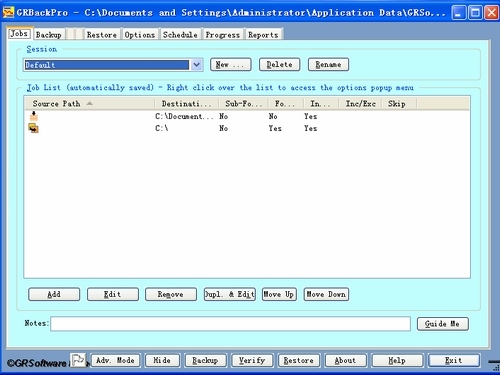The width and height of the screenshot is (500, 375).
Task: Click the Hide button
Action: (x=162, y=360)
